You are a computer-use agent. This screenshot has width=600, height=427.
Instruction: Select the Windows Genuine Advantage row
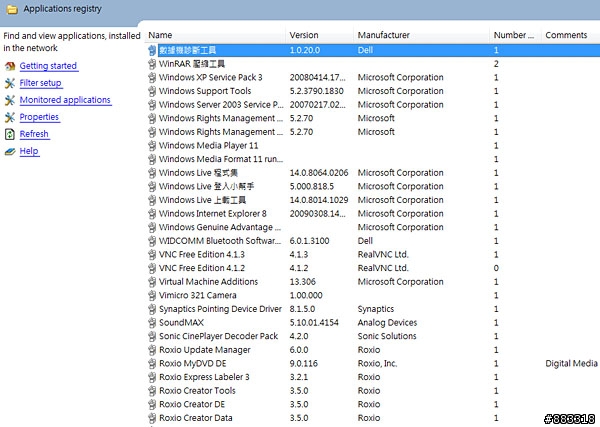click(x=373, y=227)
